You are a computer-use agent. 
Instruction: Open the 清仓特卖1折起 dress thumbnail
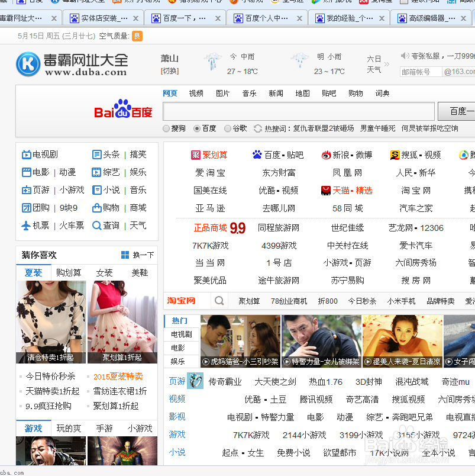(51, 322)
